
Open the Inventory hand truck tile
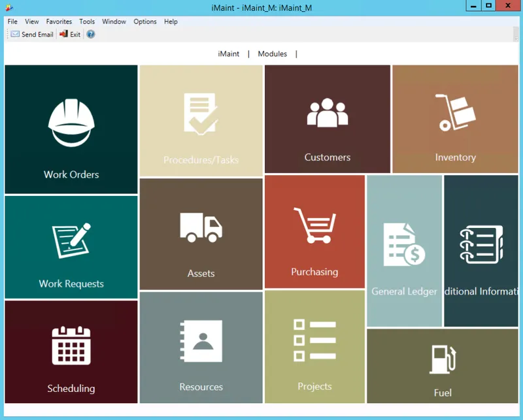[455, 119]
